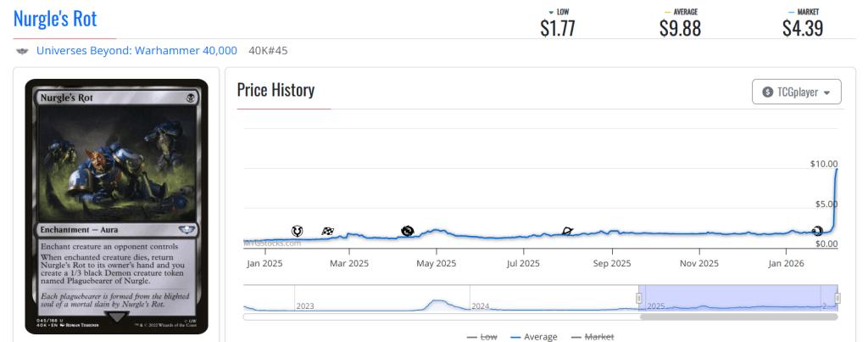Click the right handle of range selector
868x342 pixels.
[x=837, y=297]
